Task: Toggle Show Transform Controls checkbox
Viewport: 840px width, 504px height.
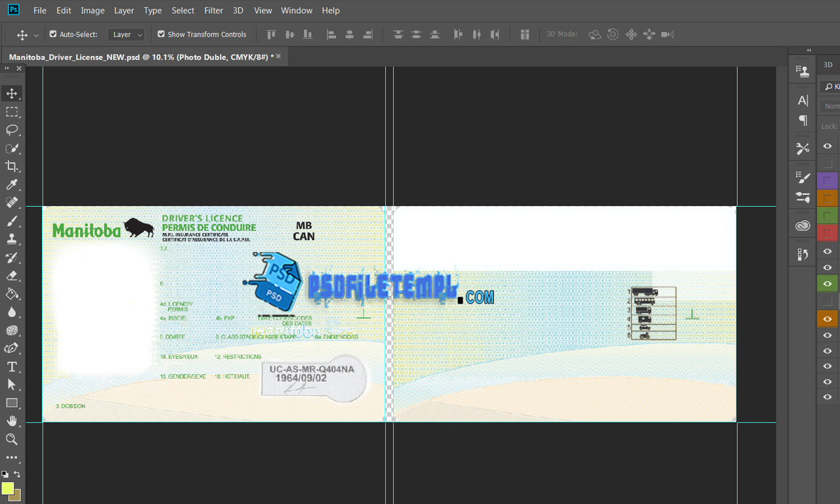Action: click(161, 34)
